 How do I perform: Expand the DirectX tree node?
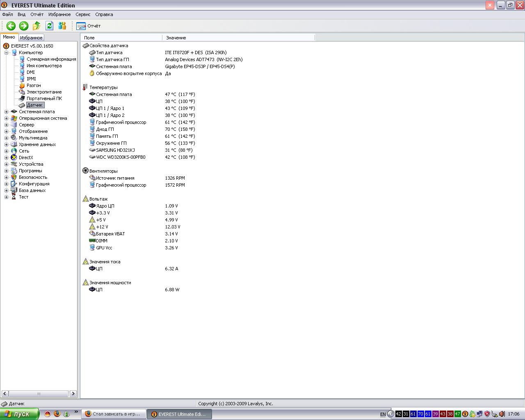point(6,157)
